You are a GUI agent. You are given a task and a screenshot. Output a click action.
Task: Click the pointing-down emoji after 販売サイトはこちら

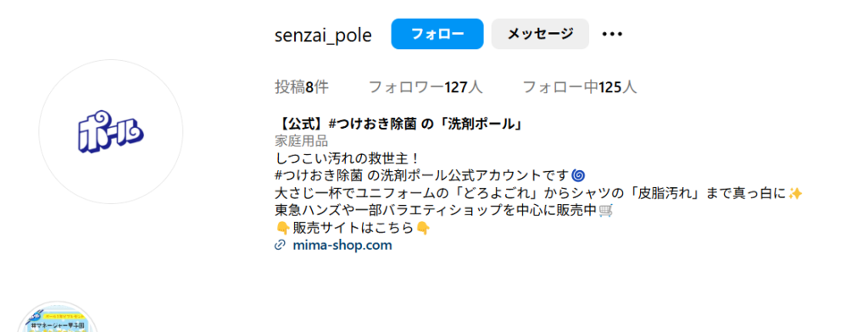pyautogui.click(x=423, y=228)
